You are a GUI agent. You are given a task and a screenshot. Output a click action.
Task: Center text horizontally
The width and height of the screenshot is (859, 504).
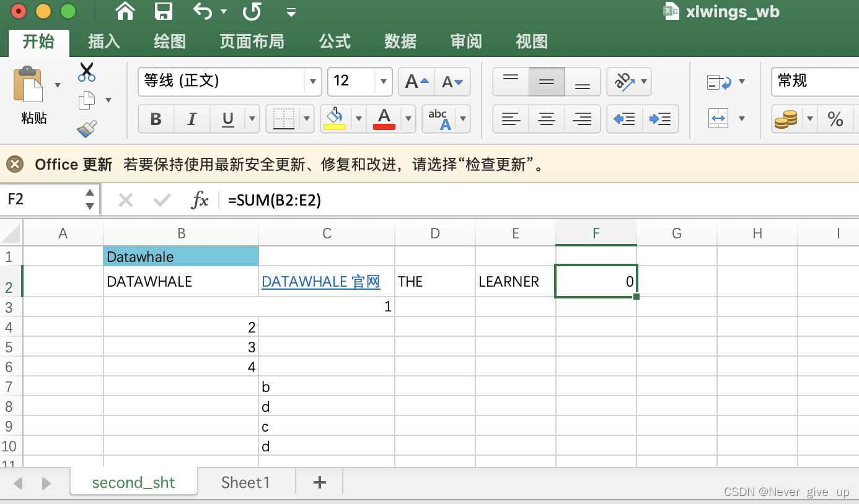tap(547, 119)
